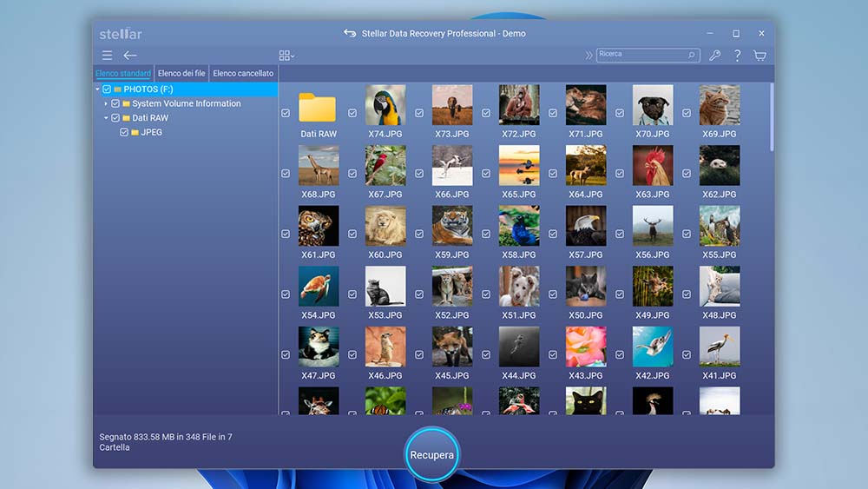This screenshot has height=489, width=868.
Task: Select the X54.JPG turtle thumbnail
Action: click(319, 287)
